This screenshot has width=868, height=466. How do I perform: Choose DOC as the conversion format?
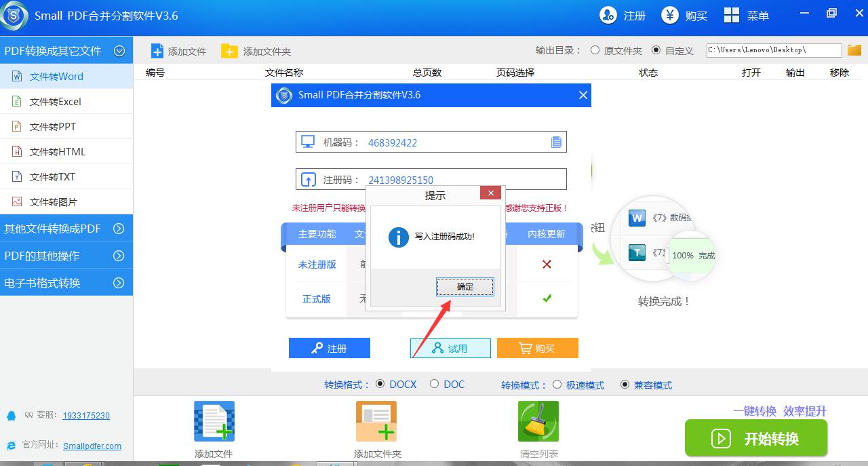point(448,385)
